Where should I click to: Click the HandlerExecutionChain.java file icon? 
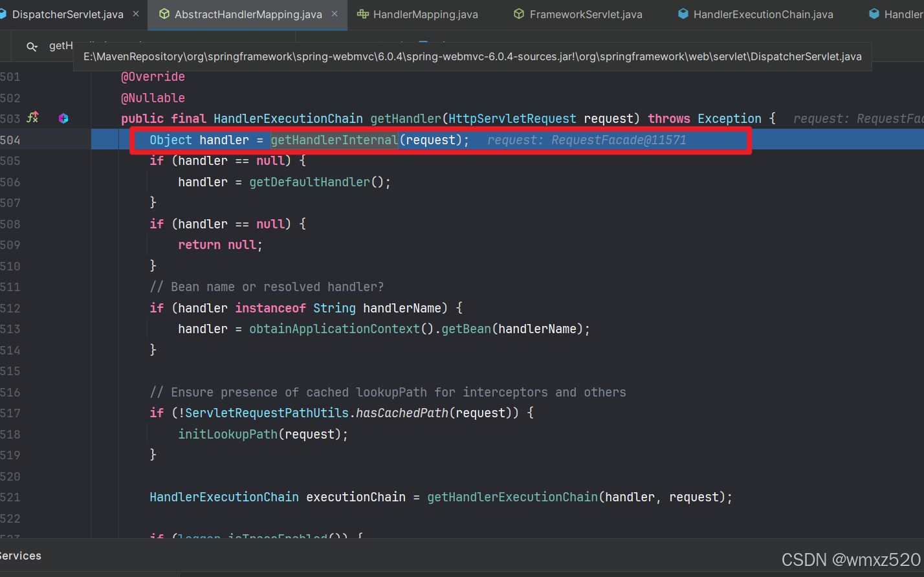[x=683, y=14]
